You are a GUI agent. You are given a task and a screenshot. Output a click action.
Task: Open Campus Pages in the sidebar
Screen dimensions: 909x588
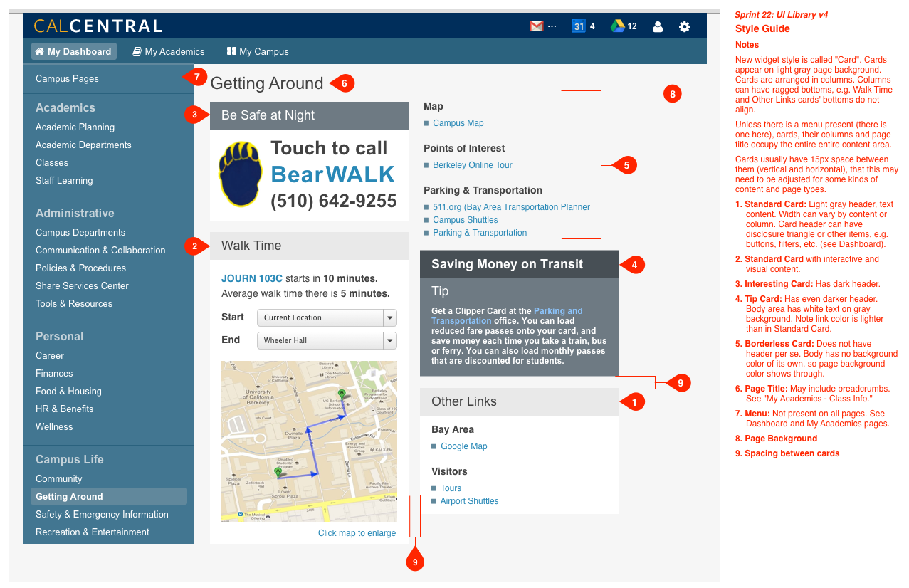coord(67,78)
